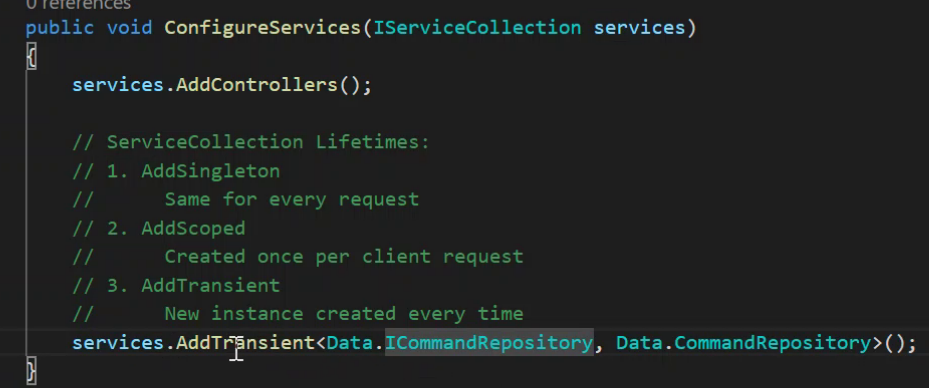Click the ConfigureServices method name
The width and height of the screenshot is (929, 388).
tap(262, 28)
